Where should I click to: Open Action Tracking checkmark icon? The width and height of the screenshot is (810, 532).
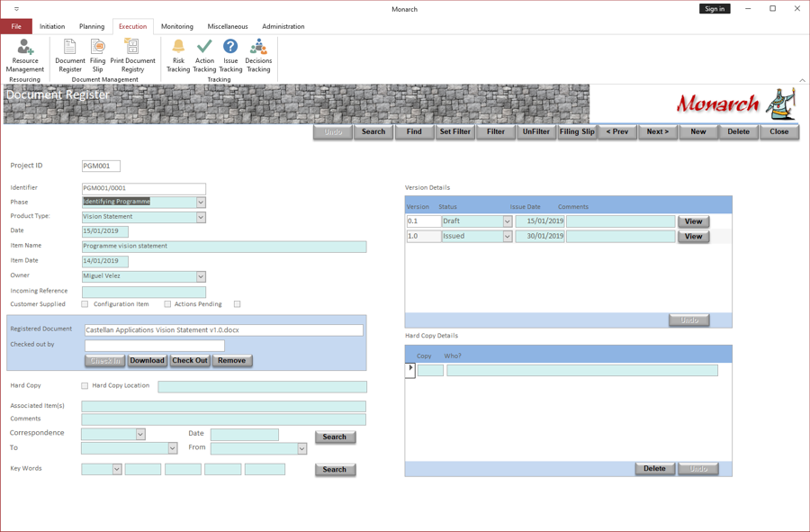click(x=204, y=56)
